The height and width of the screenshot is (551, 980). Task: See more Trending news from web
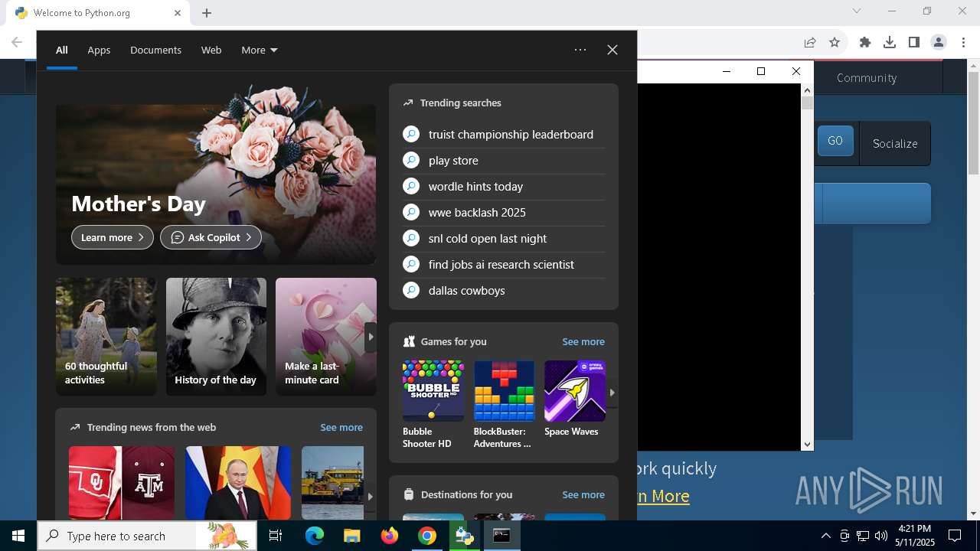pyautogui.click(x=341, y=427)
